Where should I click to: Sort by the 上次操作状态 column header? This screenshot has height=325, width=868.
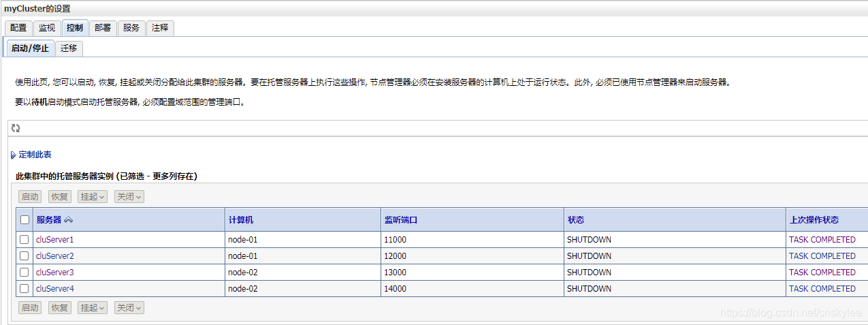point(814,220)
